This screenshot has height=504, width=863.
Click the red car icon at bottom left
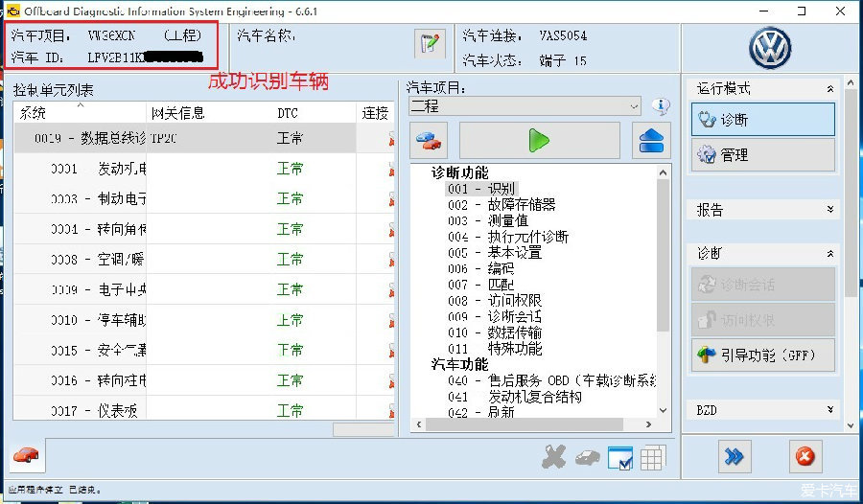25,455
